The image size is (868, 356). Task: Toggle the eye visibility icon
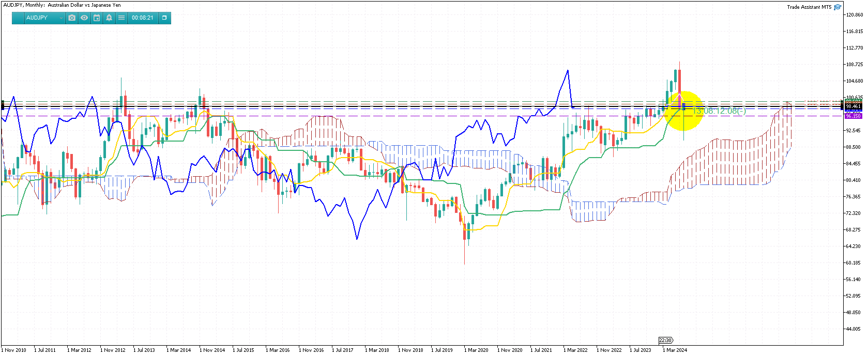pos(84,18)
